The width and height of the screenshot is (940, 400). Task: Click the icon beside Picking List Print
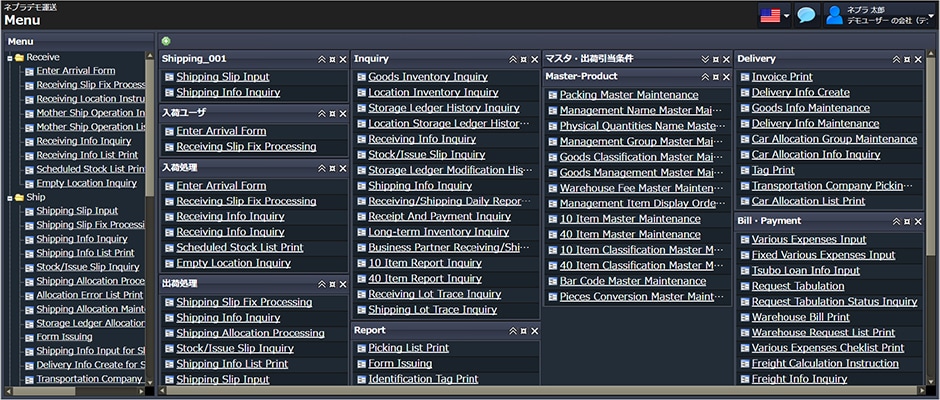[x=361, y=348]
